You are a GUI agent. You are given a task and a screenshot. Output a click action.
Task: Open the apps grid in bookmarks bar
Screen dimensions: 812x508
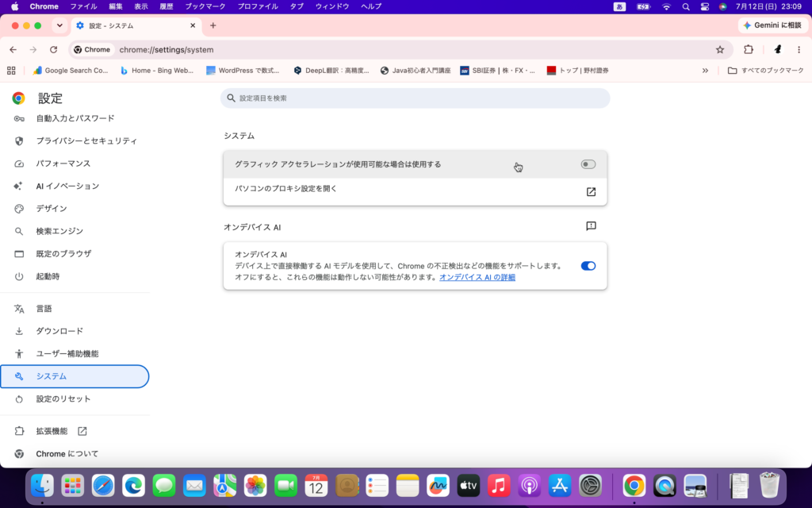(x=11, y=71)
